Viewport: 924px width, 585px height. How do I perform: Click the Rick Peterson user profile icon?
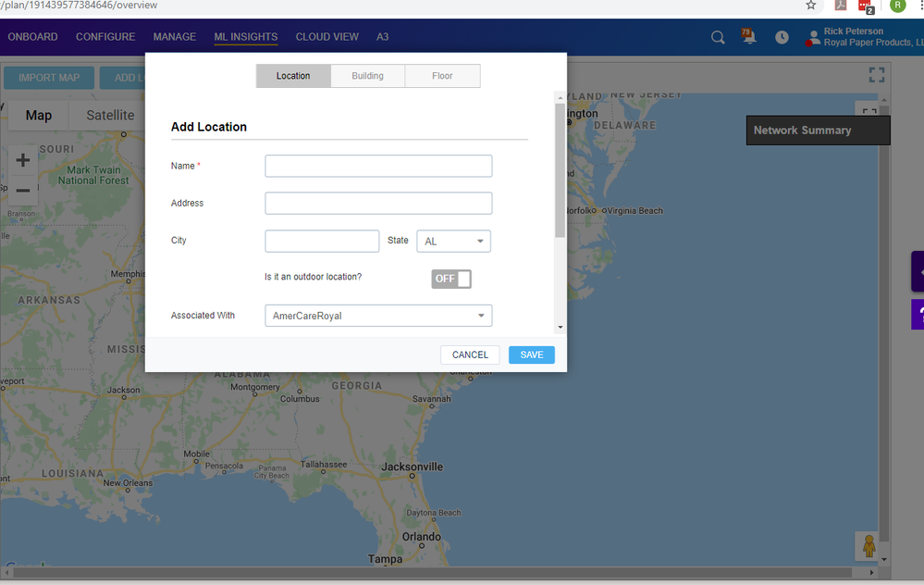click(813, 38)
